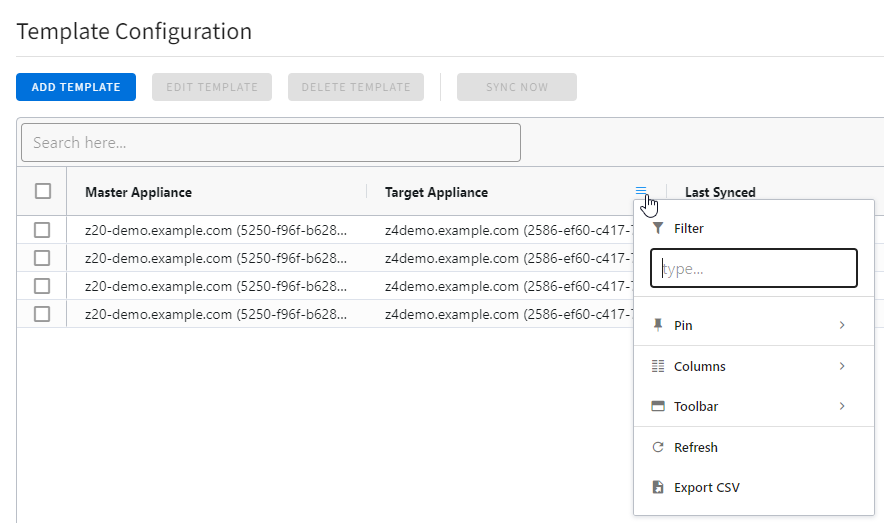Expand the Toolbar submenu chevron
884x523 pixels.
[842, 406]
